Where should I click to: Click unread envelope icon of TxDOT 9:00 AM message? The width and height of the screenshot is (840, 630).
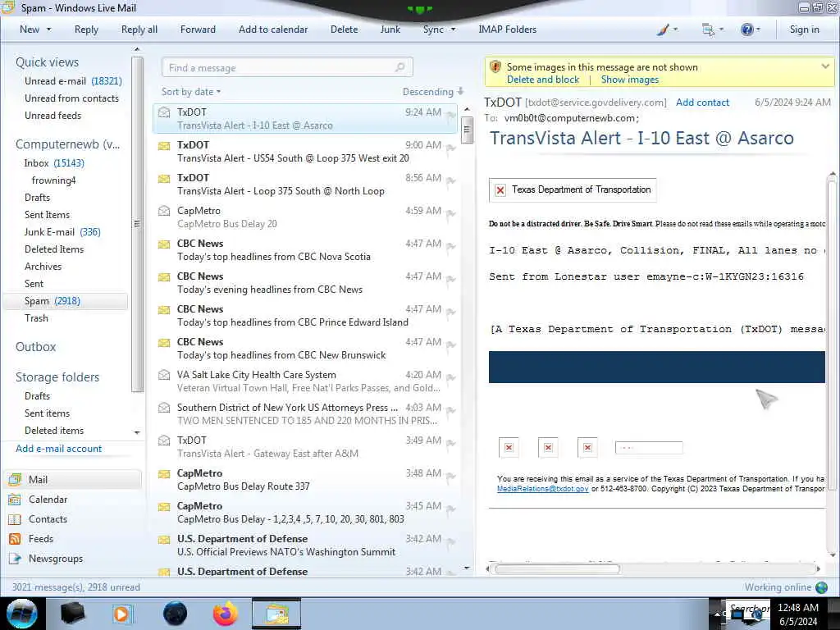[164, 145]
